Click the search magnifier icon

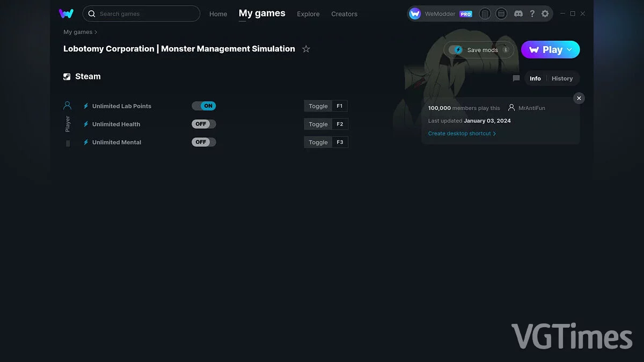pos(92,14)
